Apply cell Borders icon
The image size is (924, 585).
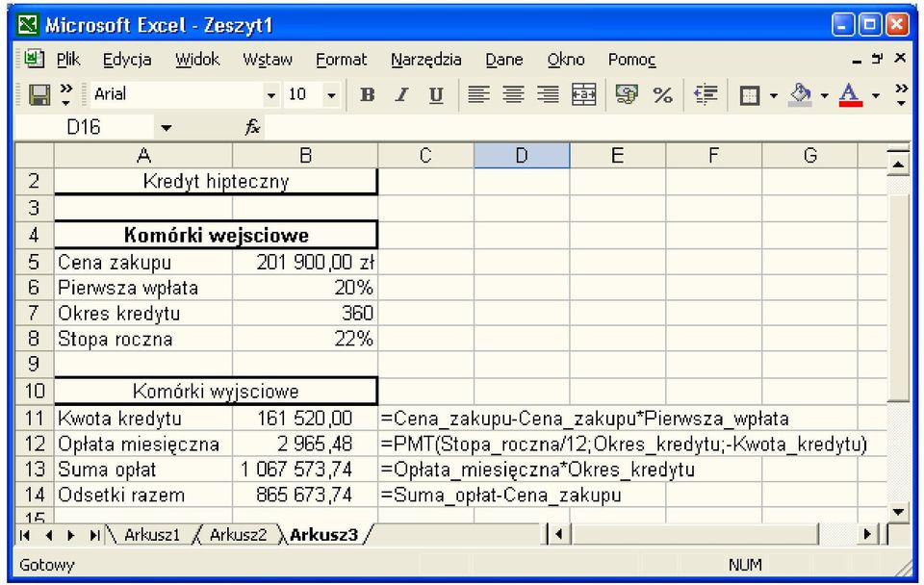coord(750,95)
